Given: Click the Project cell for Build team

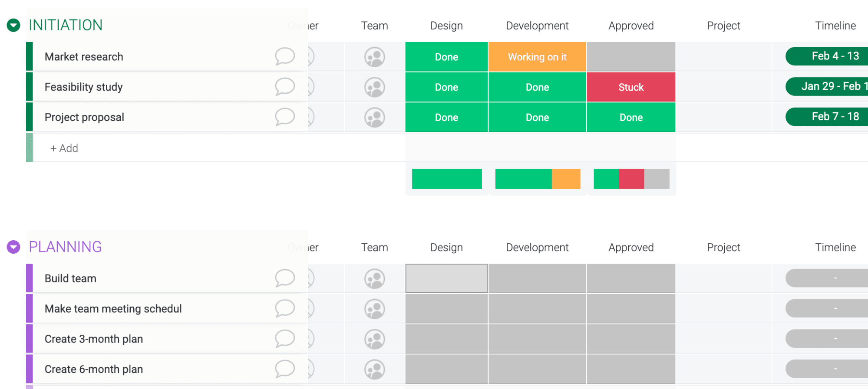Looking at the screenshot, I should [x=723, y=278].
